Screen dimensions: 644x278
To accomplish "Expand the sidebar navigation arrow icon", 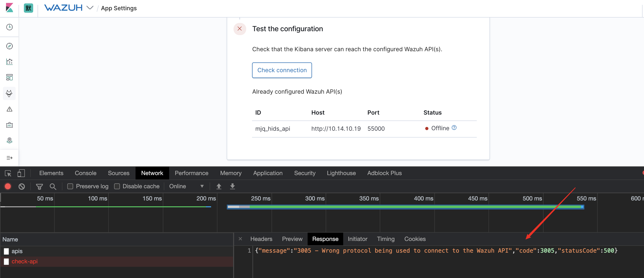I will point(10,158).
